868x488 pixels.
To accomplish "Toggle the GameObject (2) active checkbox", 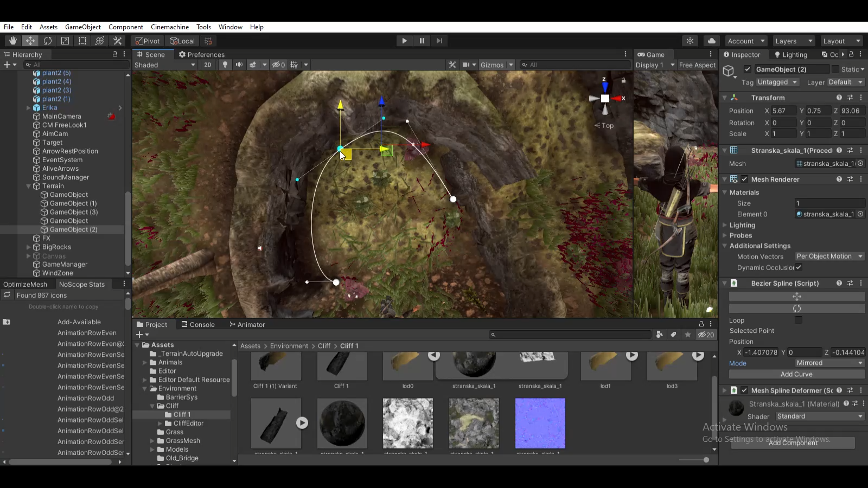I will [x=748, y=69].
